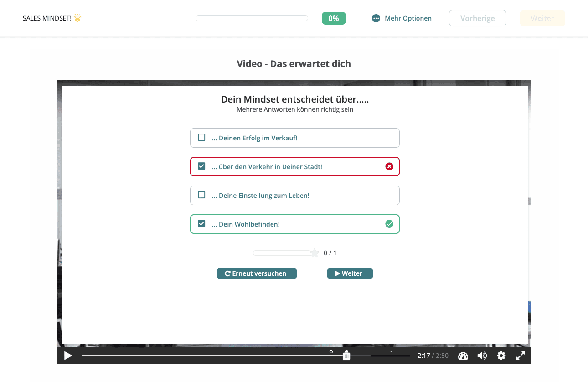Click the heading Video - Das erwartet dich

click(x=294, y=64)
